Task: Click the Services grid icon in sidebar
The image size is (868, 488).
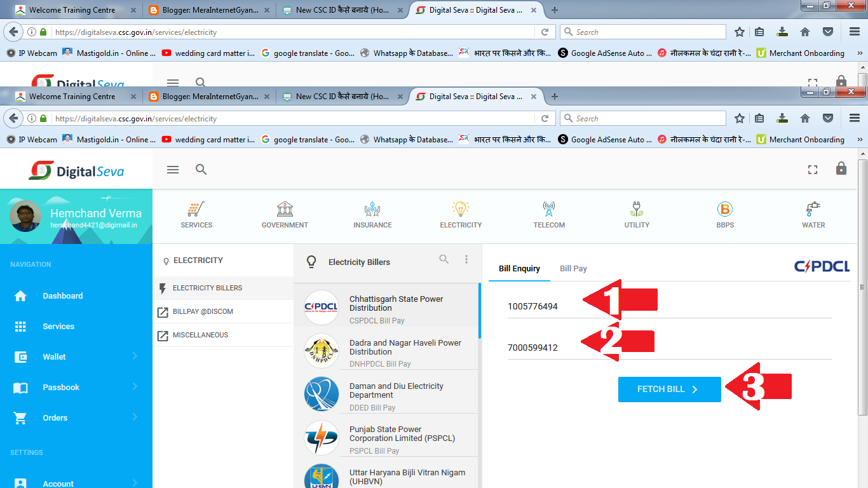Action: click(x=21, y=327)
